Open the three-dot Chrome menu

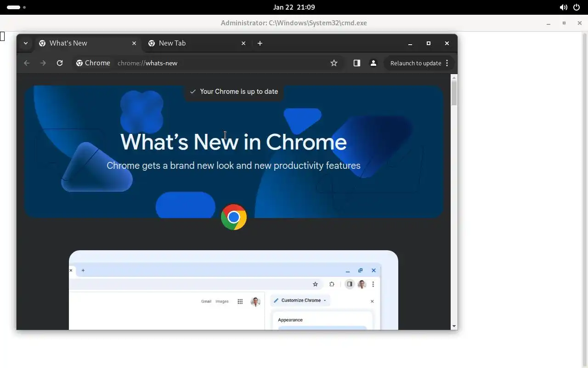pyautogui.click(x=447, y=63)
